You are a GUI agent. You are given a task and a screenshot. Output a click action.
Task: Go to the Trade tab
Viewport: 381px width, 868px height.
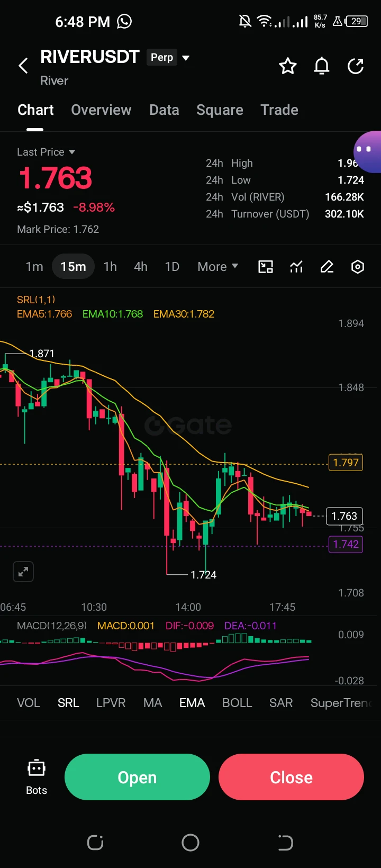click(x=279, y=110)
